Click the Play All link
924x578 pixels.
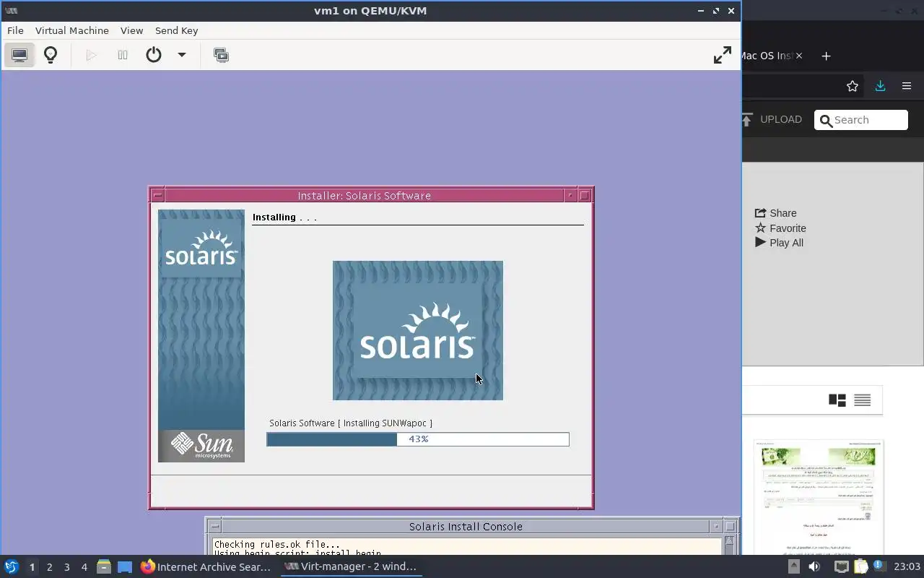779,243
